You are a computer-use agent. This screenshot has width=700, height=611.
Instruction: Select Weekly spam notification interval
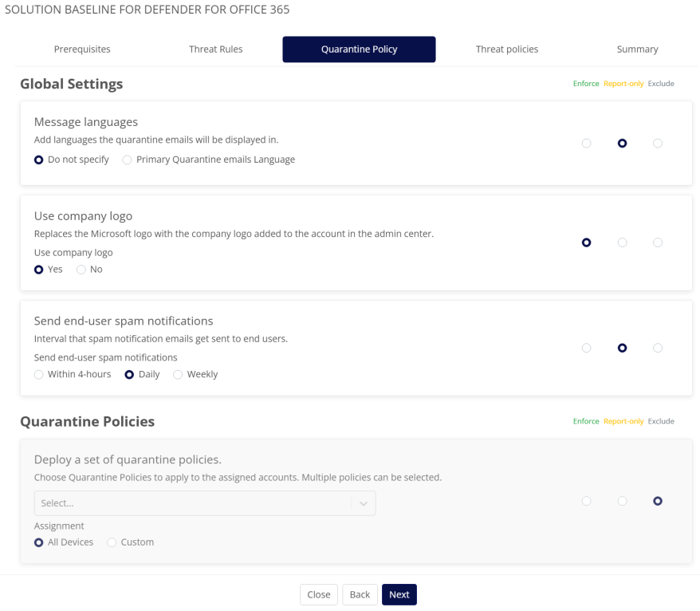(x=178, y=375)
